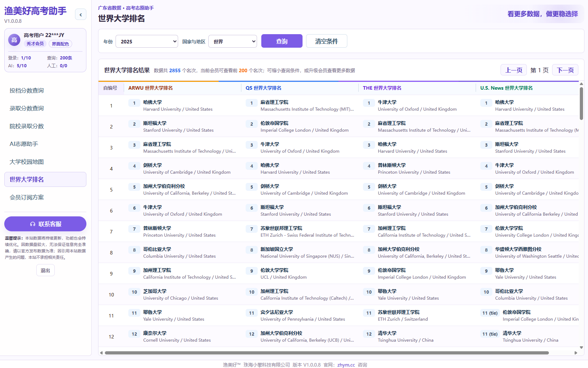The width and height of the screenshot is (588, 368).
Task: Go to previous page with 上一页
Action: click(x=514, y=70)
